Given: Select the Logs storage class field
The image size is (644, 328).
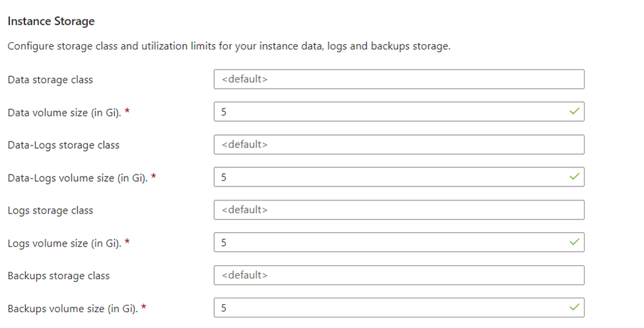Looking at the screenshot, I should coord(399,210).
